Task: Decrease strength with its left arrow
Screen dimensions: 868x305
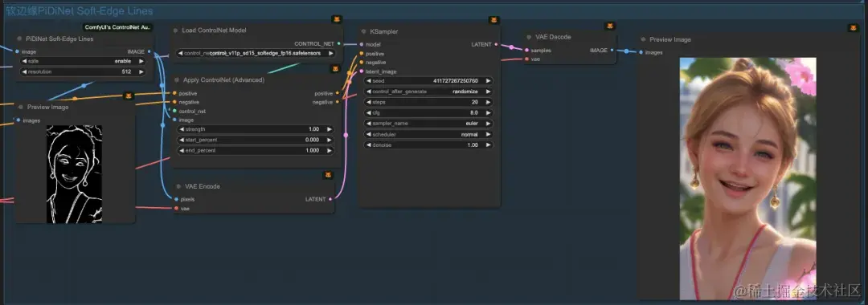Action: click(182, 129)
